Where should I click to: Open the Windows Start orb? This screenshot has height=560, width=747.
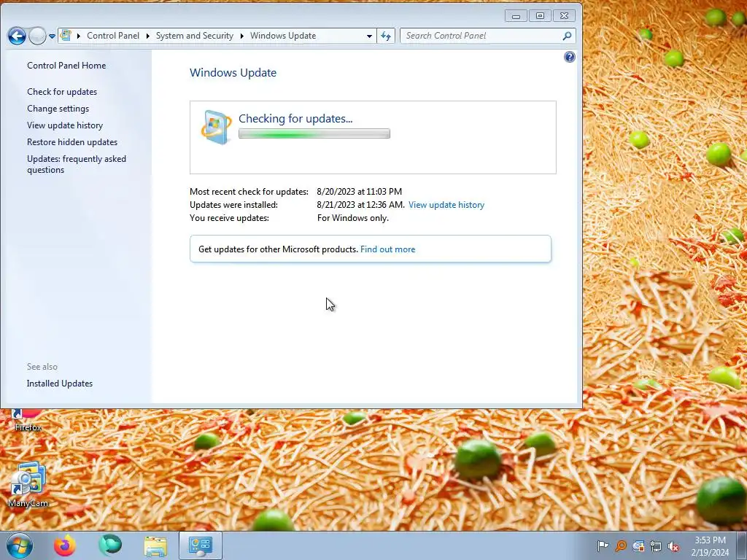click(20, 545)
